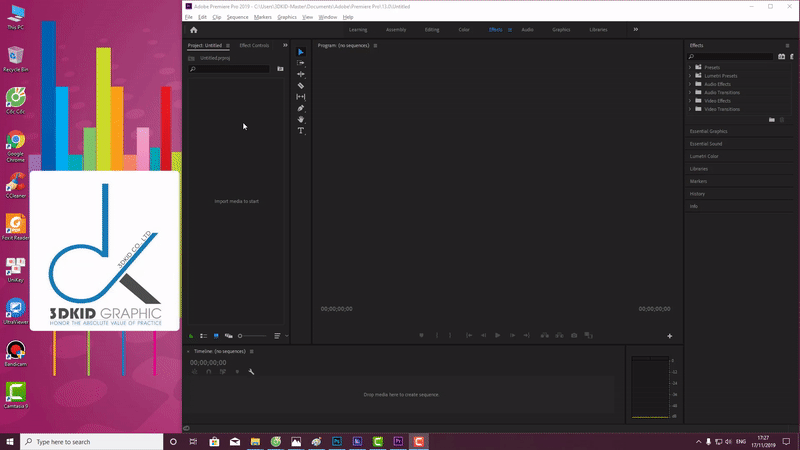800x450 pixels.
Task: Select the Razor tool
Action: click(x=301, y=86)
